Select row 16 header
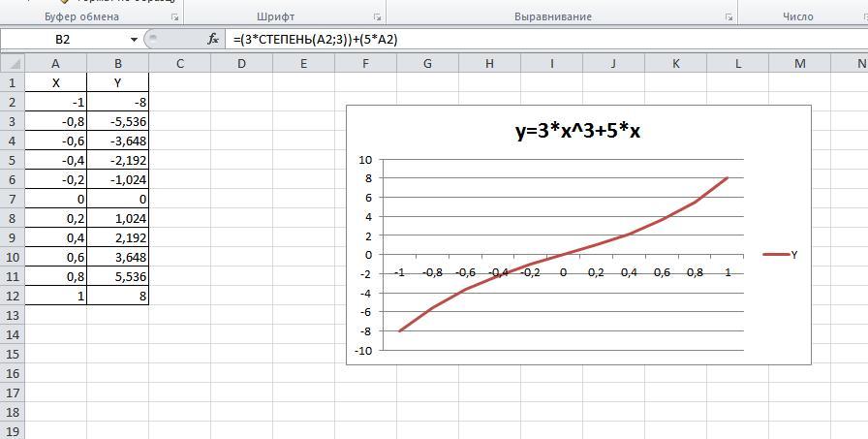 (x=13, y=373)
